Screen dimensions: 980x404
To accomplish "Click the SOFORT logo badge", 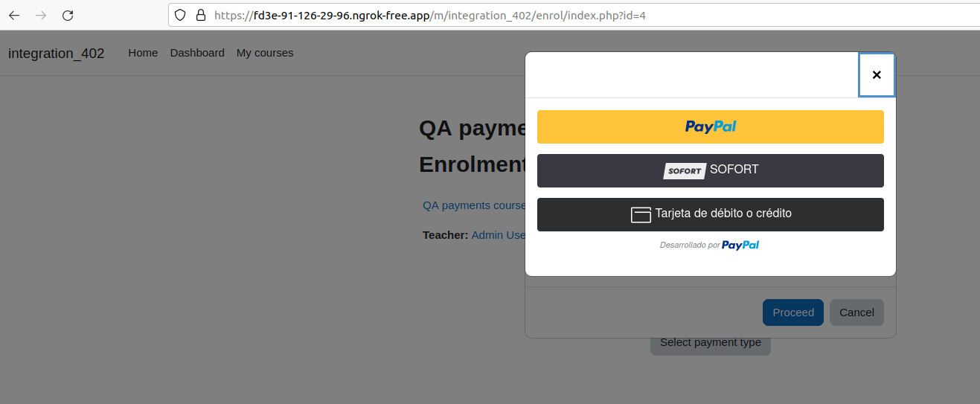I will click(685, 171).
